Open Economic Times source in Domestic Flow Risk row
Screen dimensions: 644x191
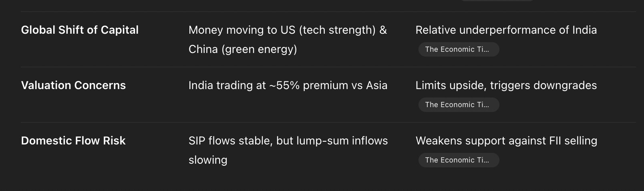(459, 160)
